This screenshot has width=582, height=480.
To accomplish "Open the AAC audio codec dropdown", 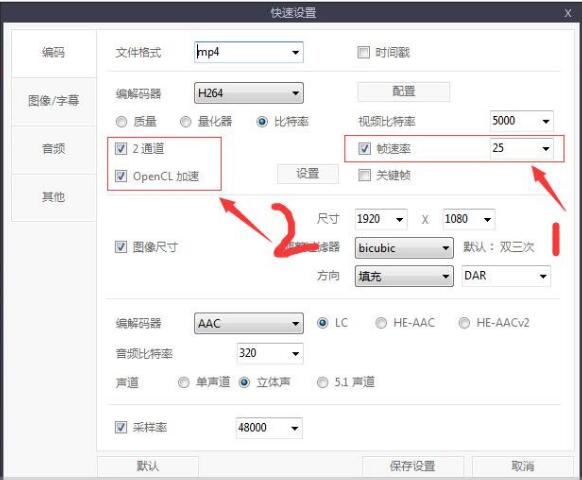I will (x=249, y=323).
